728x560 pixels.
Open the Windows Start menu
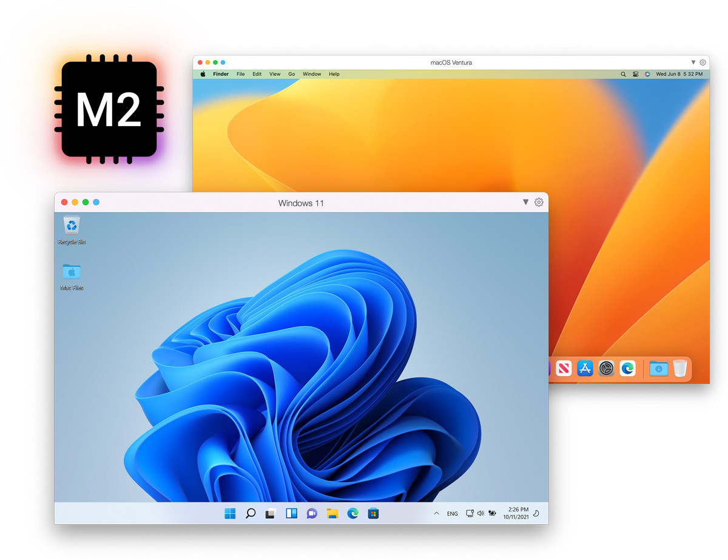(x=230, y=514)
